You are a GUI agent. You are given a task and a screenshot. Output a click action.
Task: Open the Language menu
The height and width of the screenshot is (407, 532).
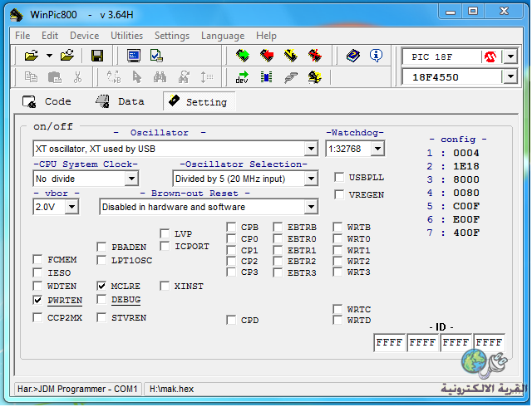[223, 36]
